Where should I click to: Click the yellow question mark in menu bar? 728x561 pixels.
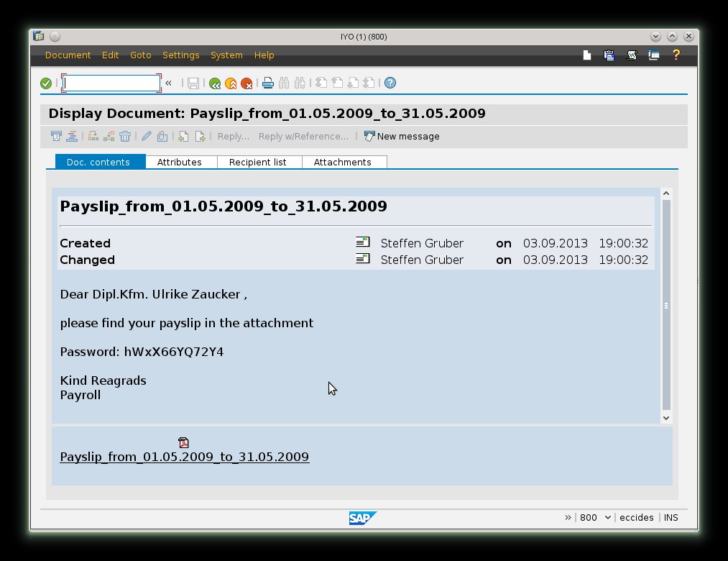(676, 55)
